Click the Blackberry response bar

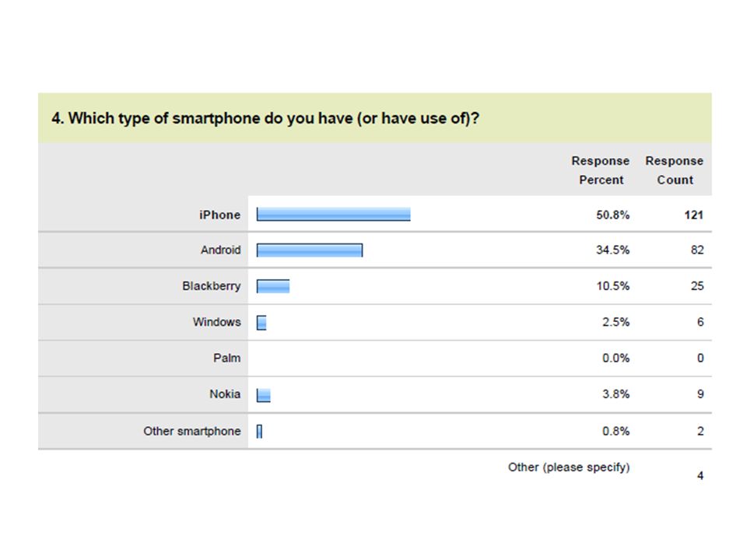tap(273, 286)
